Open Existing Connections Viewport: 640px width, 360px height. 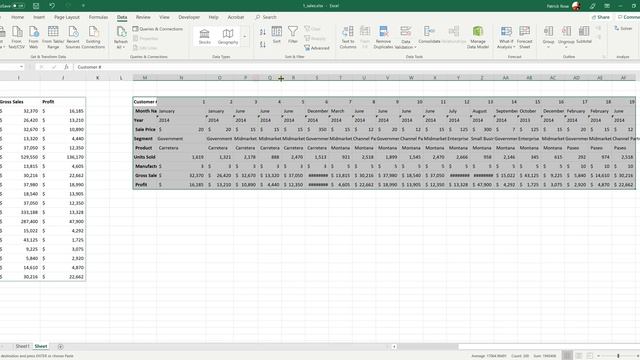(93, 37)
